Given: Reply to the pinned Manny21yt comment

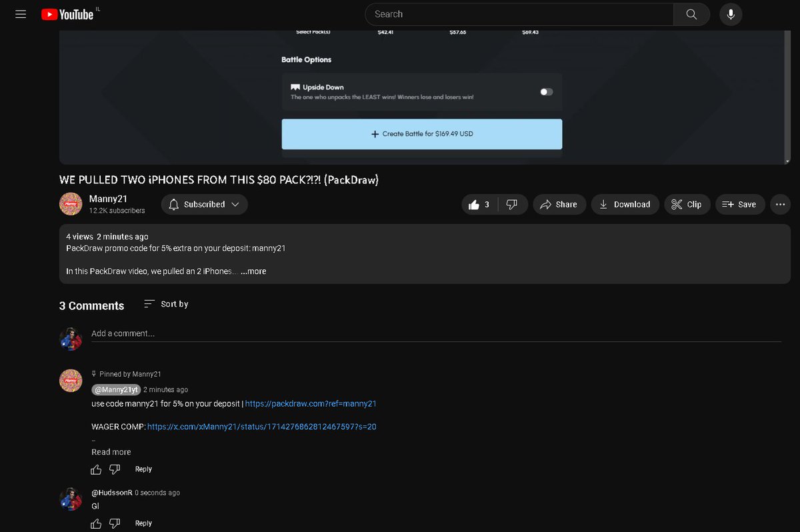Looking at the screenshot, I should click(143, 469).
